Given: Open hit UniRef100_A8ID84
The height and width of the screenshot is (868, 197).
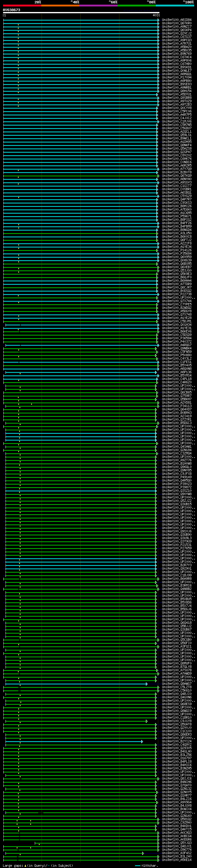Looking at the screenshot, I should pyautogui.click(x=177, y=20).
